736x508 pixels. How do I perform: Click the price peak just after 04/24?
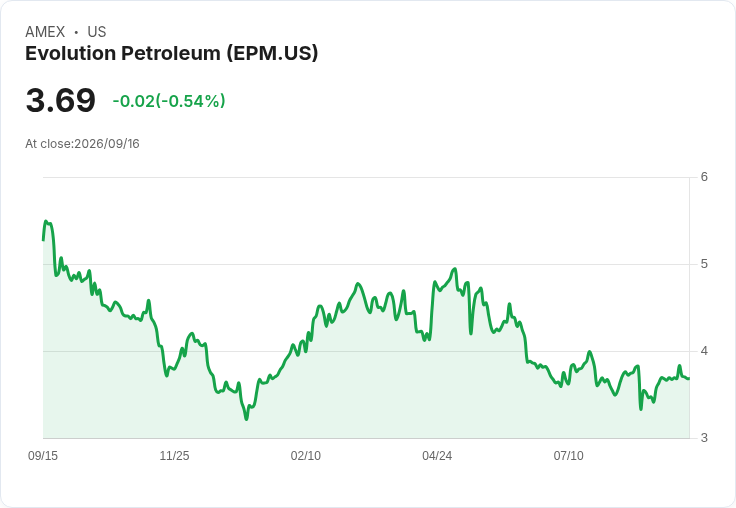[454, 269]
